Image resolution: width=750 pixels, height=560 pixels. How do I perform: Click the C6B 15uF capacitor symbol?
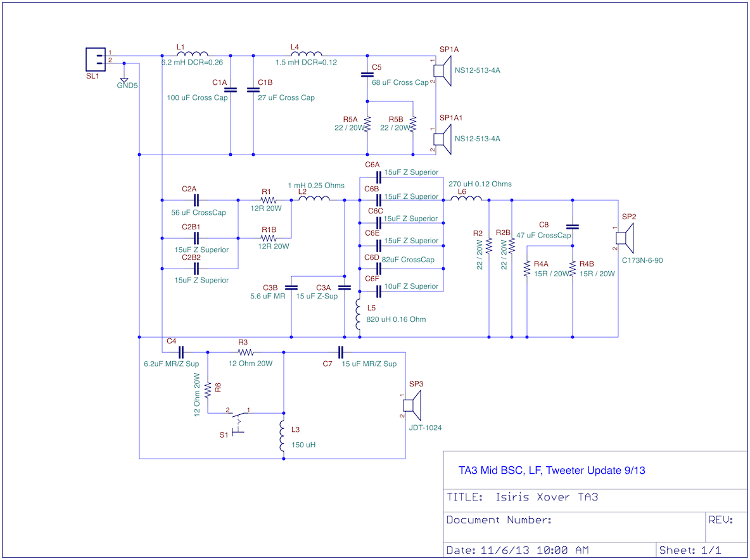click(x=378, y=200)
